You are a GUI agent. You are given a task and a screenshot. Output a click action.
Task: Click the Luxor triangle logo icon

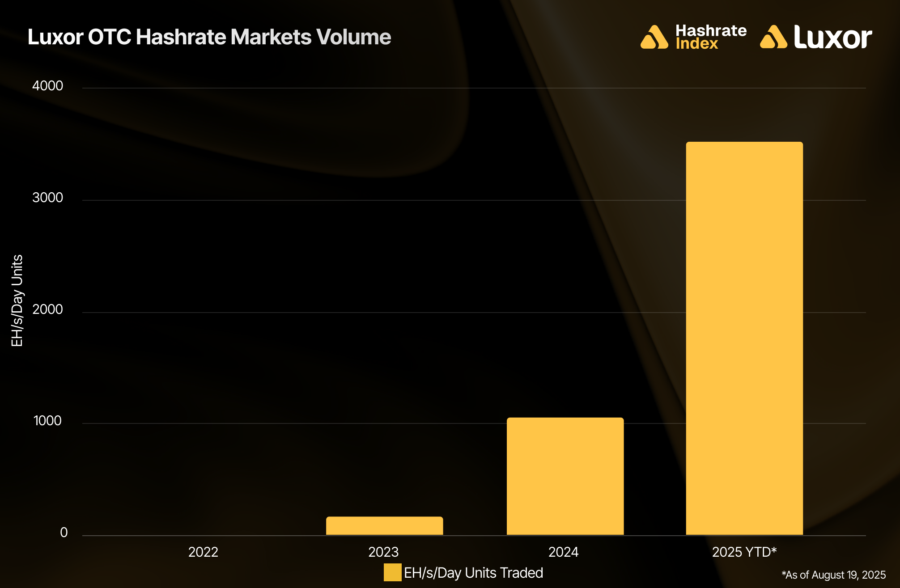773,37
